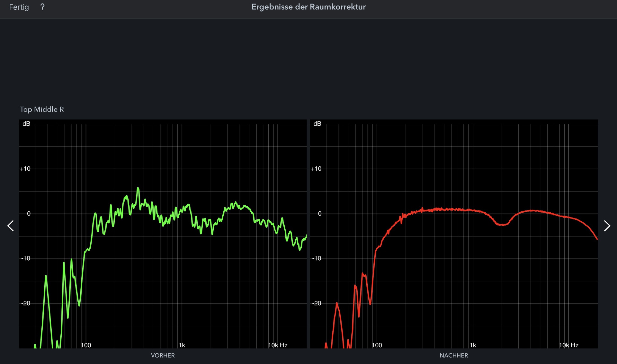Viewport: 617px width, 364px height.
Task: Click the 100 label on VORHER graph
Action: point(86,345)
